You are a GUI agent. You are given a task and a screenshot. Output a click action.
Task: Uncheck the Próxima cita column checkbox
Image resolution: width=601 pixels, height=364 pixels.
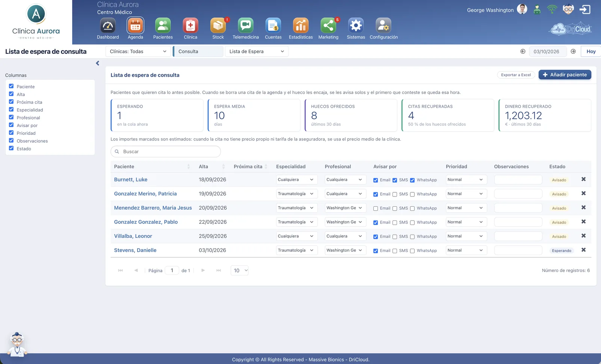click(x=11, y=102)
